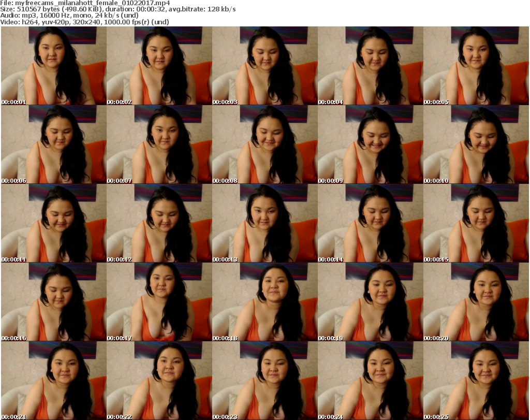Click the 'Size: 510567 bytes' header line

118,9
